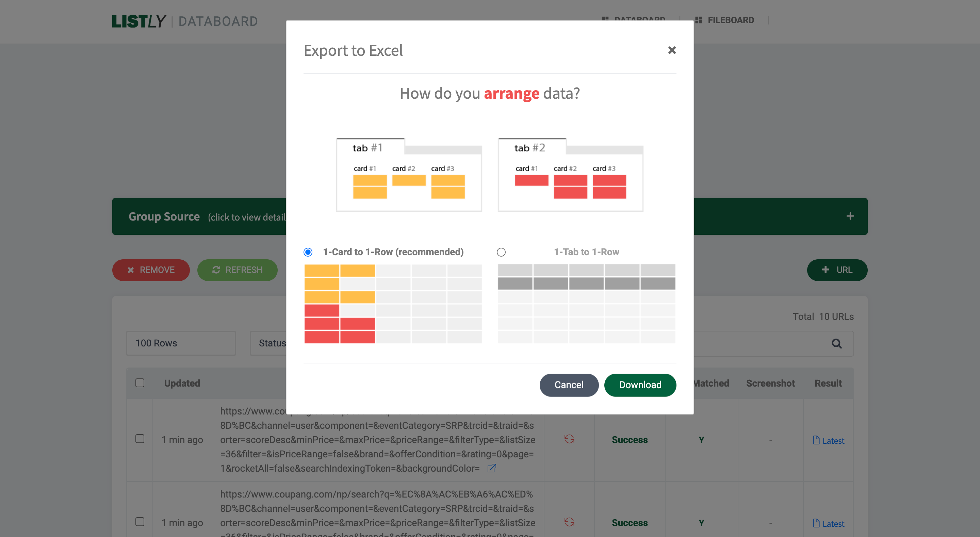Select 1-Card to 1-Row radio option
Image resolution: width=980 pixels, height=537 pixels.
coord(308,252)
